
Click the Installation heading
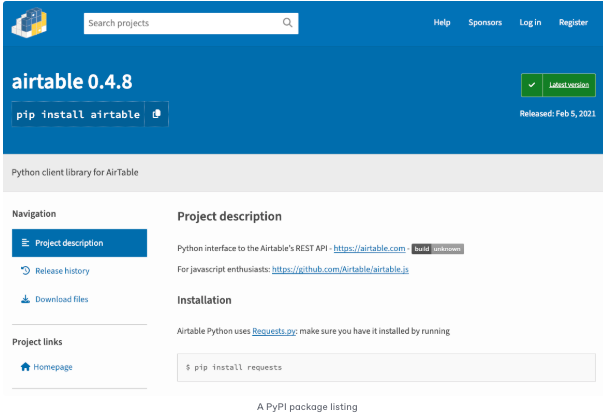pyautogui.click(x=204, y=300)
